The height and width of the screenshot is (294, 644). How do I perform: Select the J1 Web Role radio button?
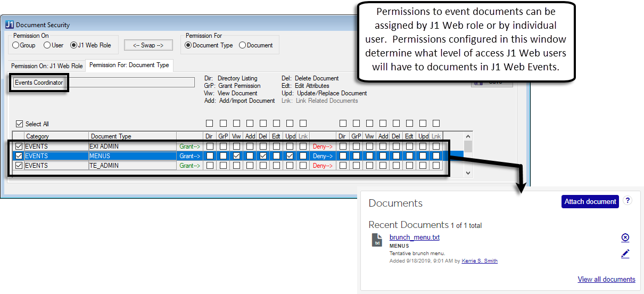coord(73,45)
